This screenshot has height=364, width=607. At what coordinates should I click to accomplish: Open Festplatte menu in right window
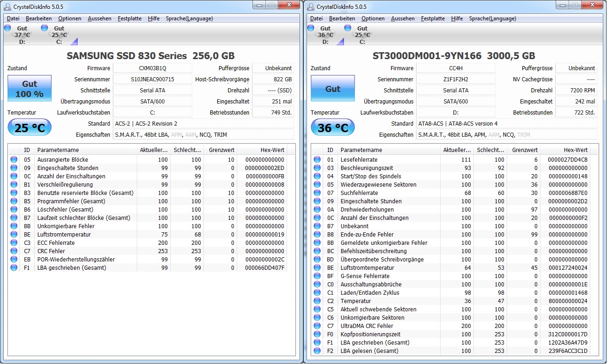point(433,18)
